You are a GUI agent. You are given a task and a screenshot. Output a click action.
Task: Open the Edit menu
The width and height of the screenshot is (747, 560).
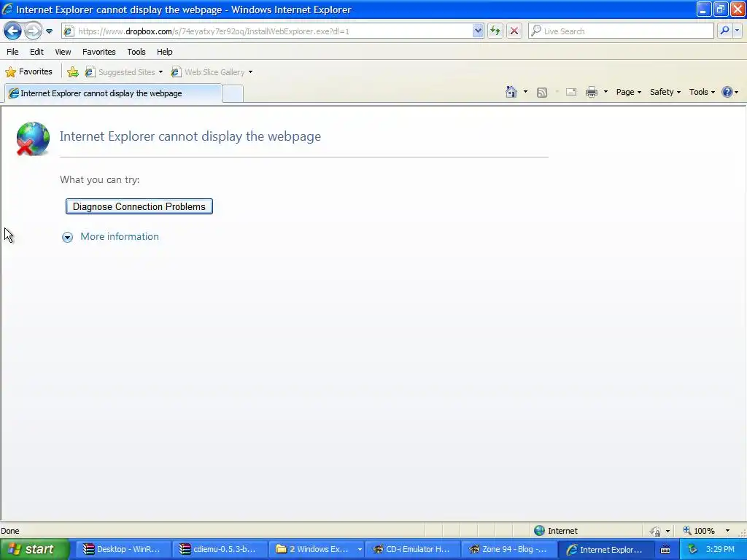[x=36, y=52]
